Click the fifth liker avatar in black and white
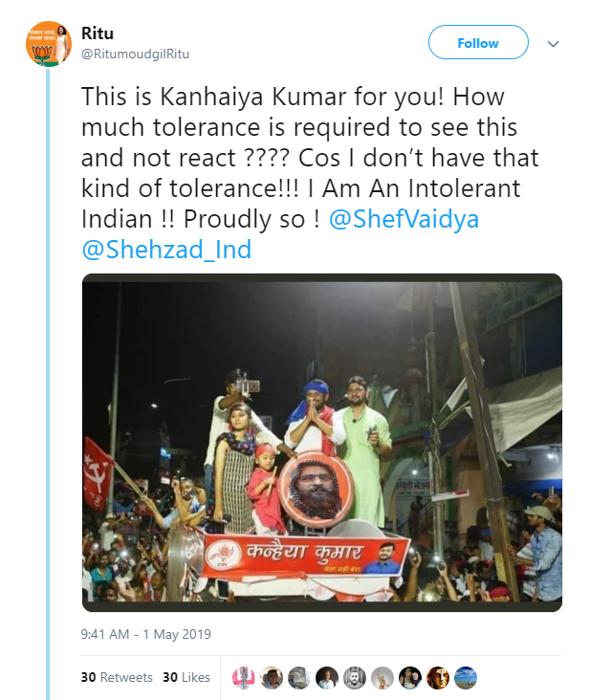This screenshot has width=589, height=700. click(355, 678)
